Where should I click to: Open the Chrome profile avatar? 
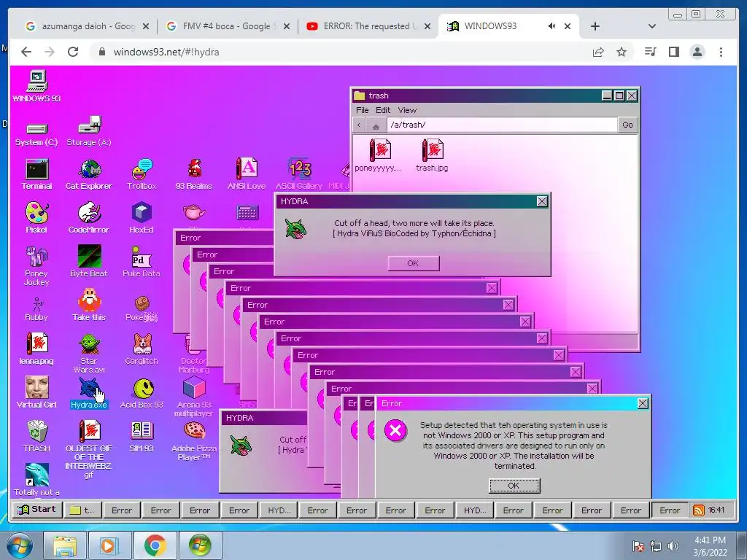(x=697, y=52)
